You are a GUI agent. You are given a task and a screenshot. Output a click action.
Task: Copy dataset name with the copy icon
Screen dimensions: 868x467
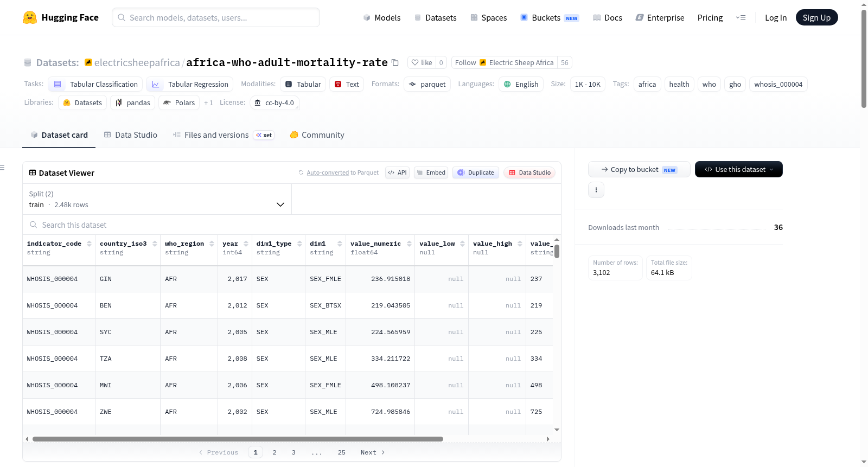click(x=395, y=63)
